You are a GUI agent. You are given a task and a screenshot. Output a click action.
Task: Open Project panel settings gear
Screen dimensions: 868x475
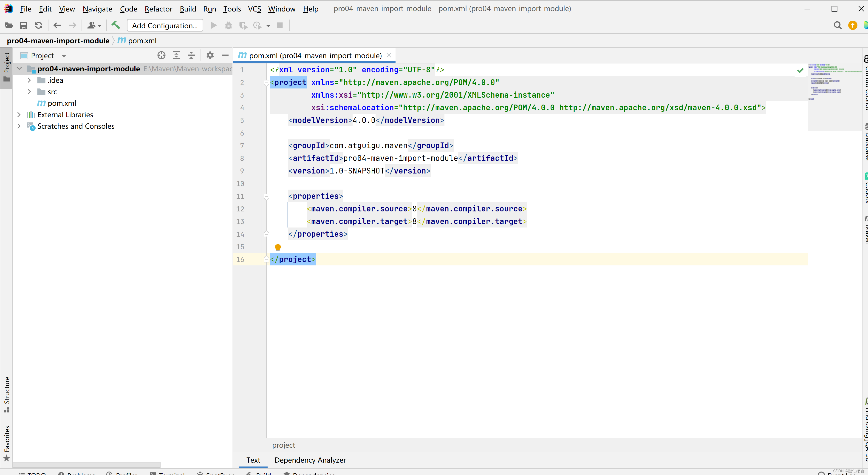pyautogui.click(x=210, y=55)
